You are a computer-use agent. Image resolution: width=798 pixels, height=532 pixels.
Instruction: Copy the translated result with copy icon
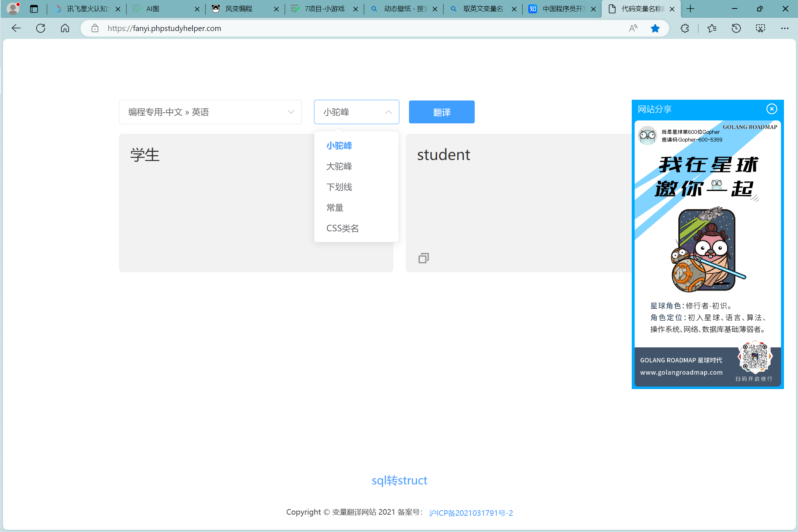pos(423,258)
